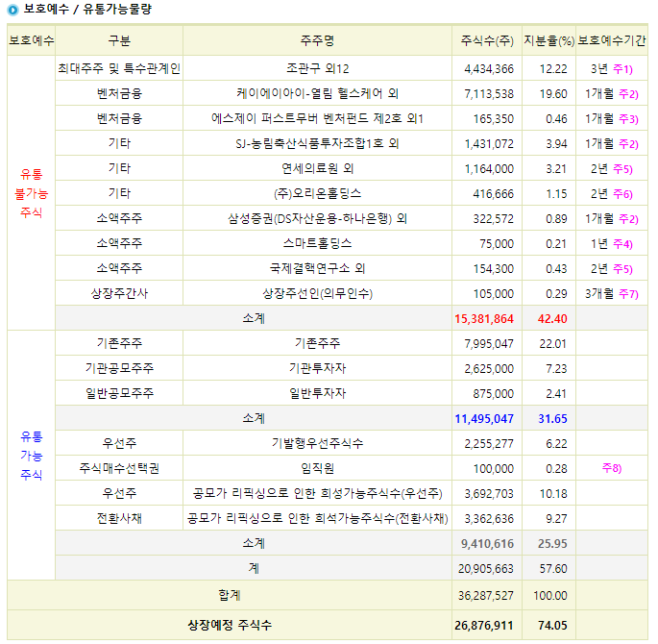This screenshot has height=644, width=658.
Task: Click the 기존주주 shares 7,995,047
Action: (489, 344)
